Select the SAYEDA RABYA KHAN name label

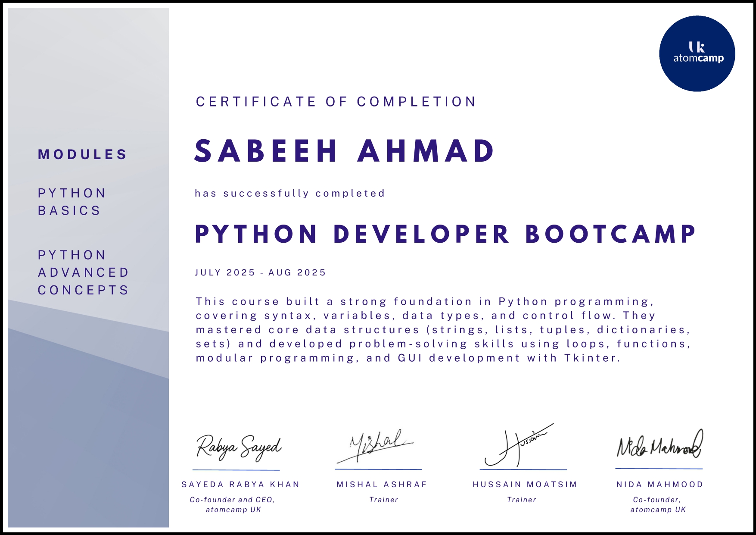tap(240, 485)
